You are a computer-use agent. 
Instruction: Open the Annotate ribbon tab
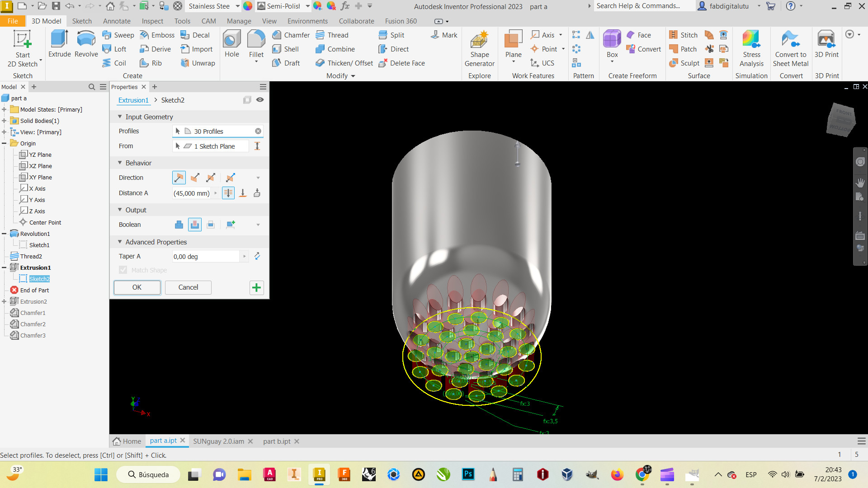coord(117,21)
